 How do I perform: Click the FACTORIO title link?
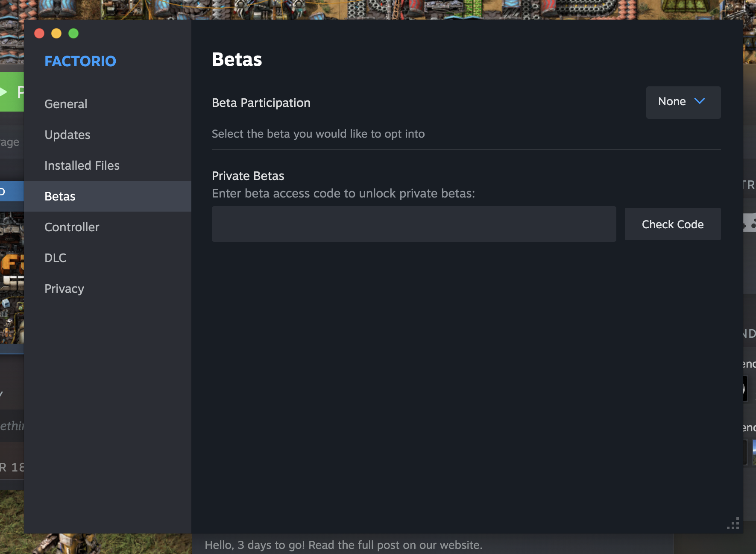coord(80,61)
